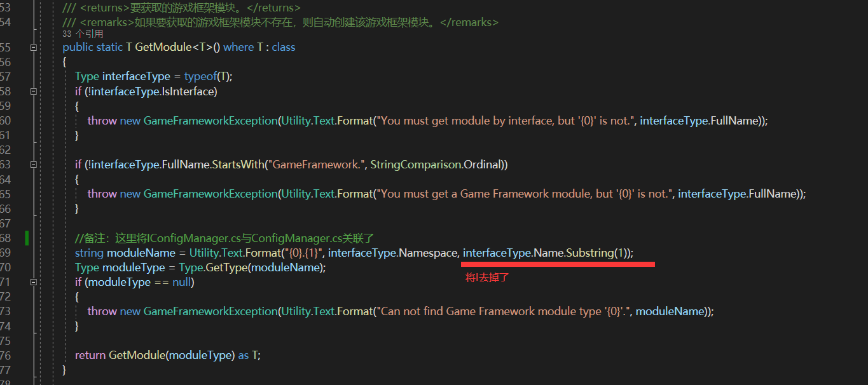868x385 pixels.
Task: Click the where keyword in method signature
Action: coord(238,48)
